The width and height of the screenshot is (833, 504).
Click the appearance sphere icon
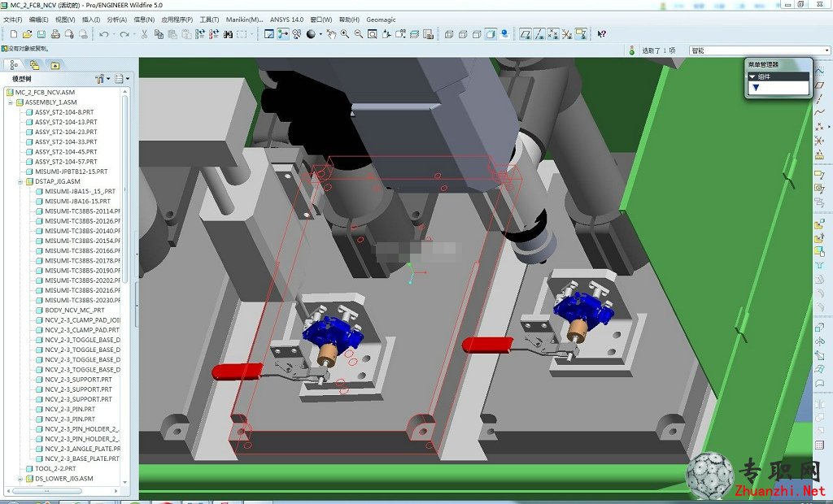coord(311,34)
